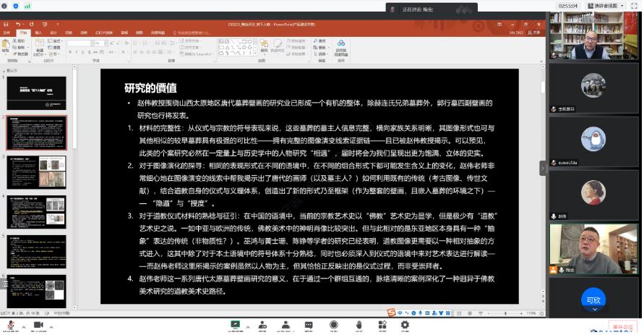Click the PowerPoint Save icon
Image resolution: width=644 pixels, height=335 pixels.
tap(6, 25)
